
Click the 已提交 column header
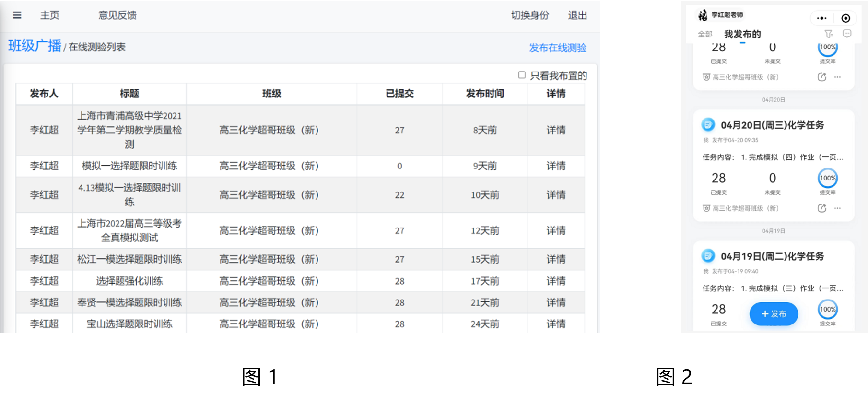coord(399,94)
